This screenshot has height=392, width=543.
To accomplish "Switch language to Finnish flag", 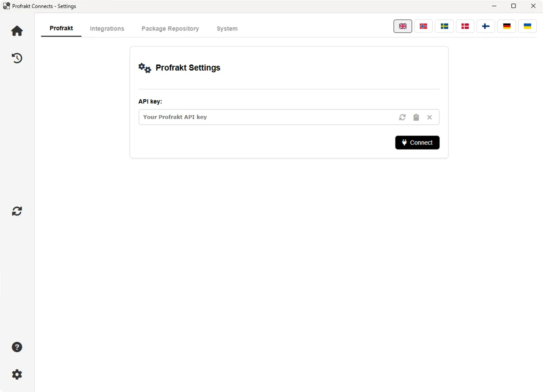I will tap(486, 26).
